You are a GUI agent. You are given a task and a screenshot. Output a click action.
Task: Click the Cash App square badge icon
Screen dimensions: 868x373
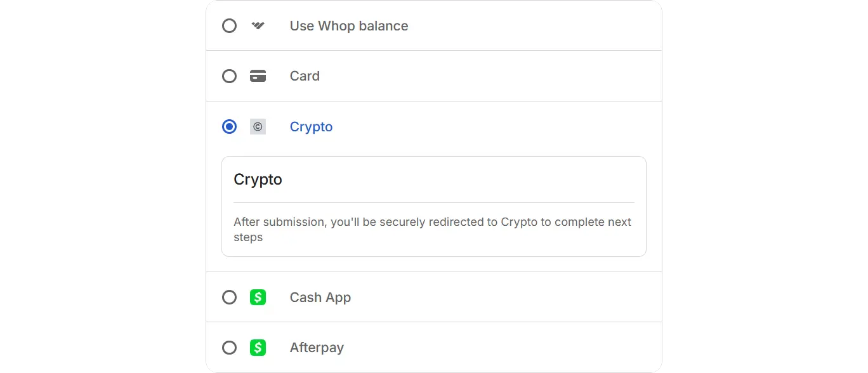click(258, 297)
